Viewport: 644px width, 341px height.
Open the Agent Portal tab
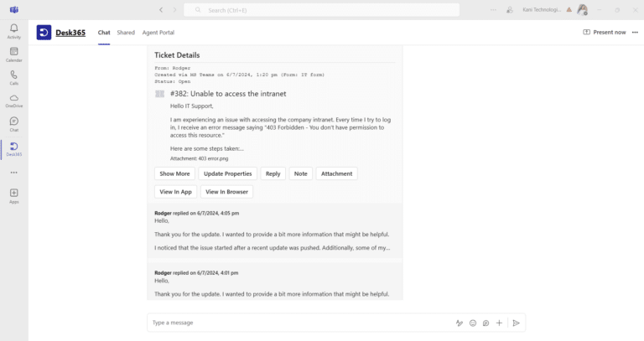(x=157, y=33)
